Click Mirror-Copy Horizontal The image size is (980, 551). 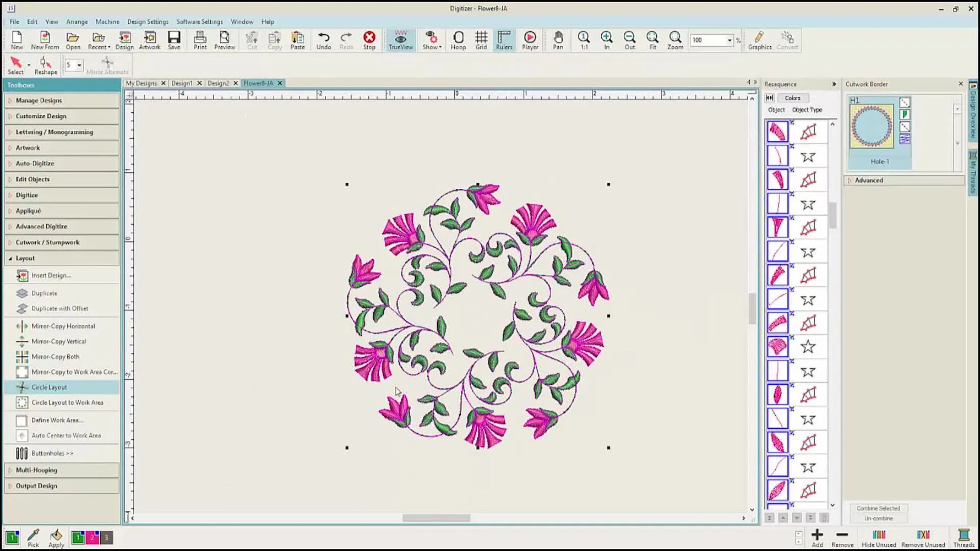[x=62, y=326]
